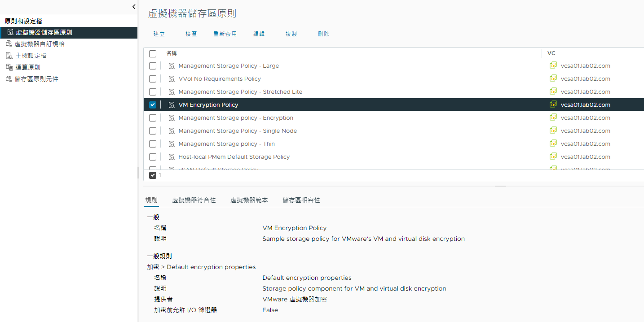Click vcsa01.lab02.com in VM Encryption Policy row
The image size is (644, 322).
coord(586,105)
